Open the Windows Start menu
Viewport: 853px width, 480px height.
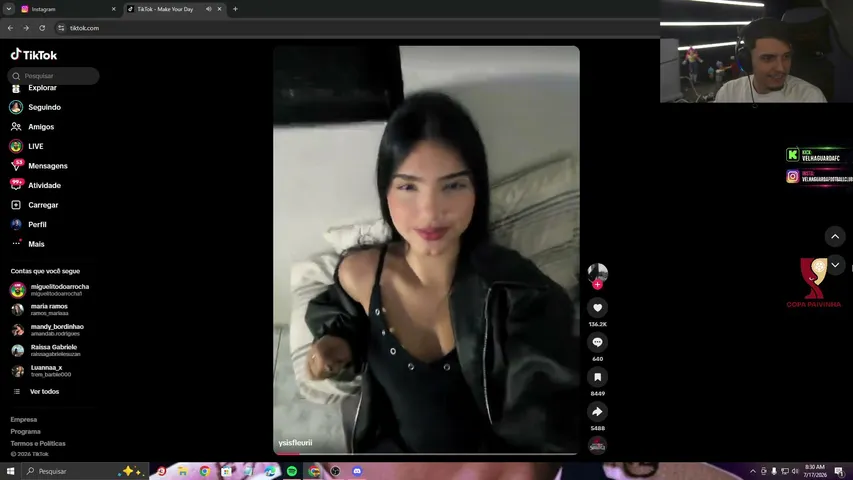coord(10,471)
